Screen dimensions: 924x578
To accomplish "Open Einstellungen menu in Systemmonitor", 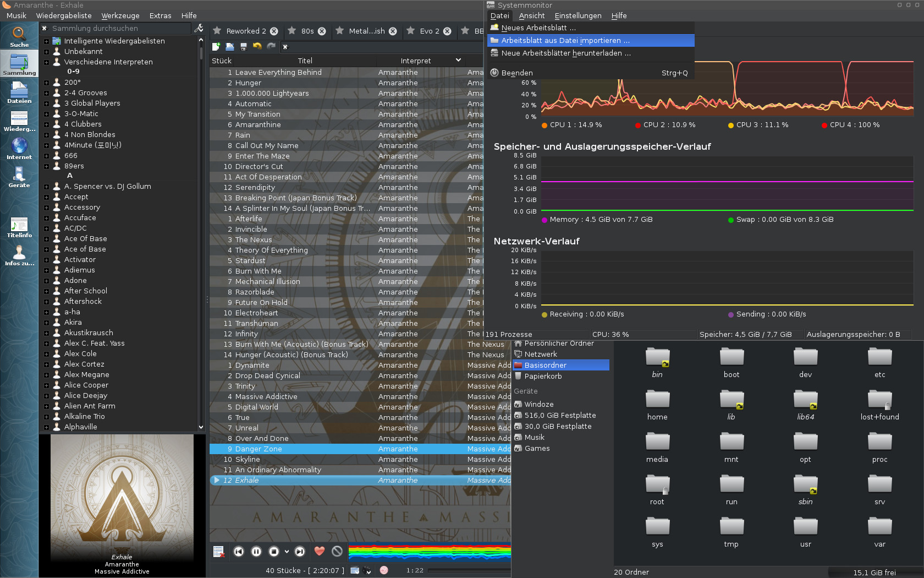I will coord(578,15).
